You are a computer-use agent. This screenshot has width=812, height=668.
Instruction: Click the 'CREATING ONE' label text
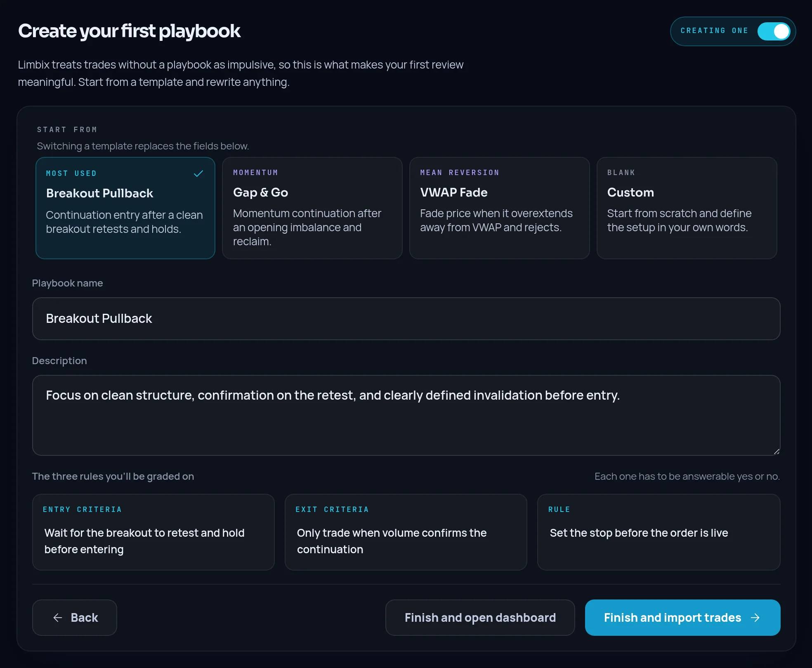pyautogui.click(x=714, y=31)
